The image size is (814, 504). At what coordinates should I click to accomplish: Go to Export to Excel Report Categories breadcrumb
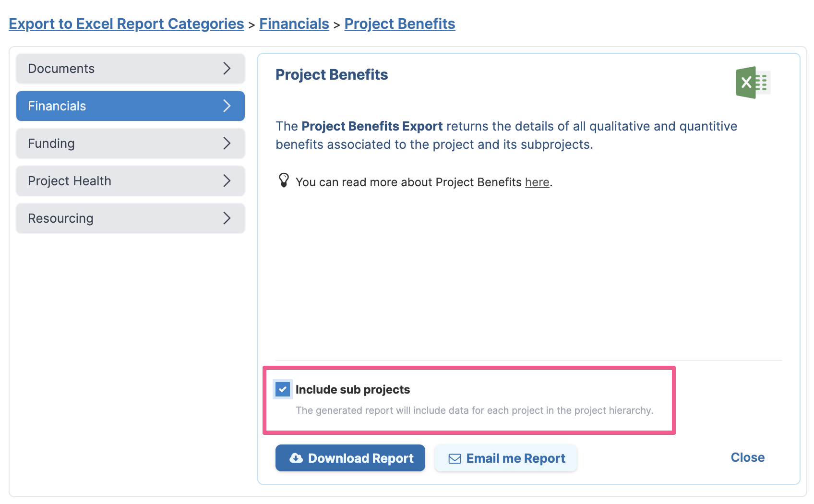click(x=126, y=24)
